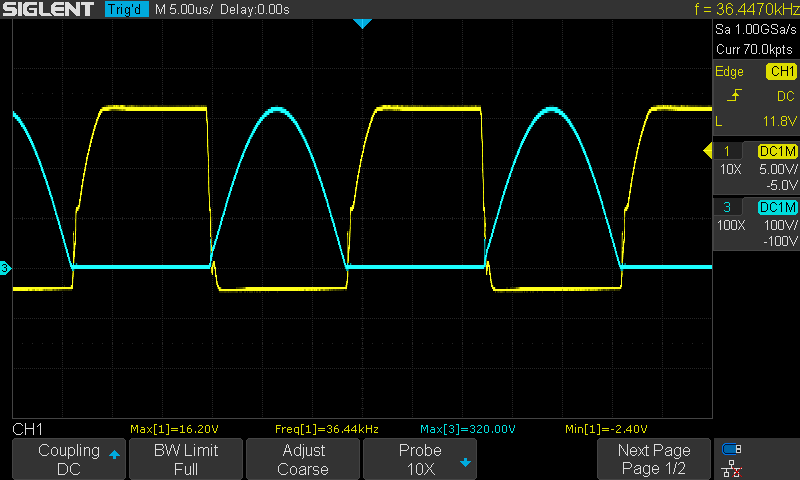Click the channel 3 DC1M badge
The image size is (800, 480).
(778, 207)
